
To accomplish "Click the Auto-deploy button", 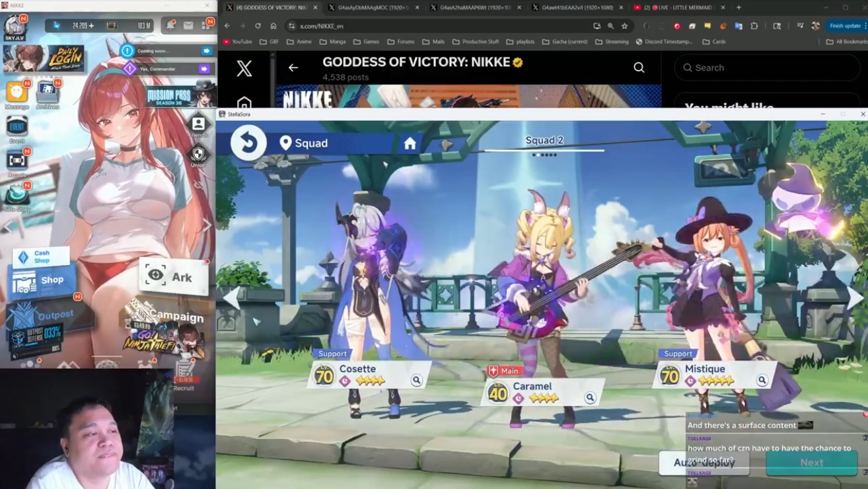I will pos(704,463).
